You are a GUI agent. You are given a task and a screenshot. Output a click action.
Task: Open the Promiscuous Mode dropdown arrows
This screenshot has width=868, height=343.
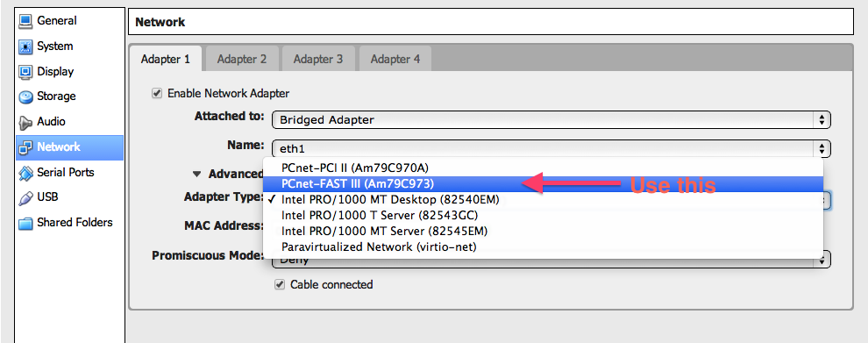click(822, 259)
